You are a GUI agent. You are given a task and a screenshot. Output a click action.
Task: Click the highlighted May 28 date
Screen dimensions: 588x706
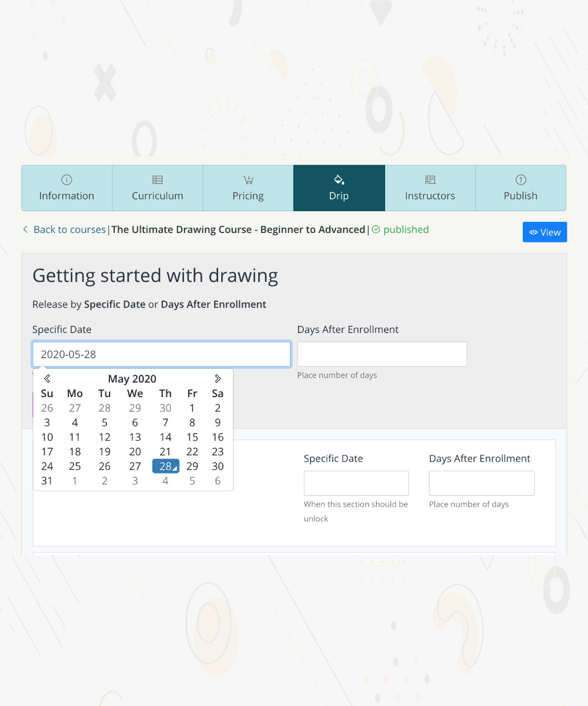[166, 467]
